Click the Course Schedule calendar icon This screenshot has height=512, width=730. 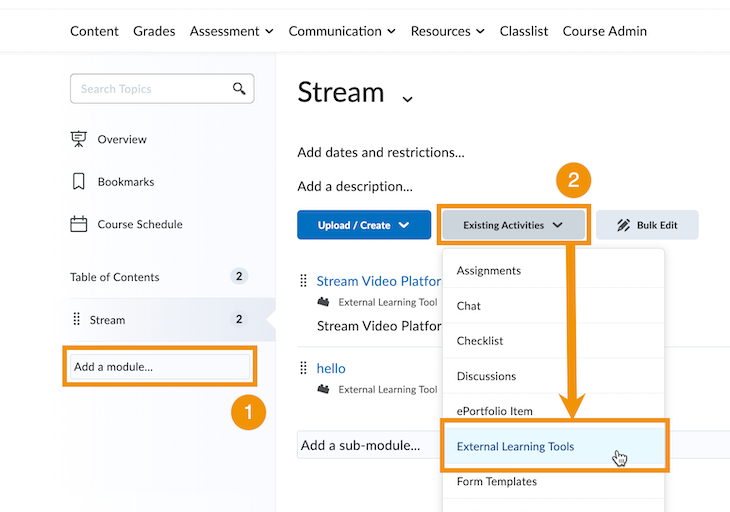(79, 224)
